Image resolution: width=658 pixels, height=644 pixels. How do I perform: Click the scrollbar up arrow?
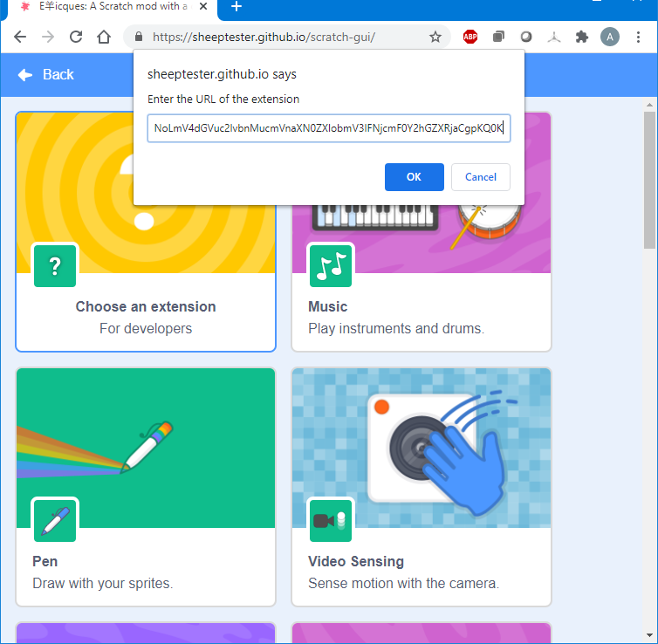(x=649, y=105)
